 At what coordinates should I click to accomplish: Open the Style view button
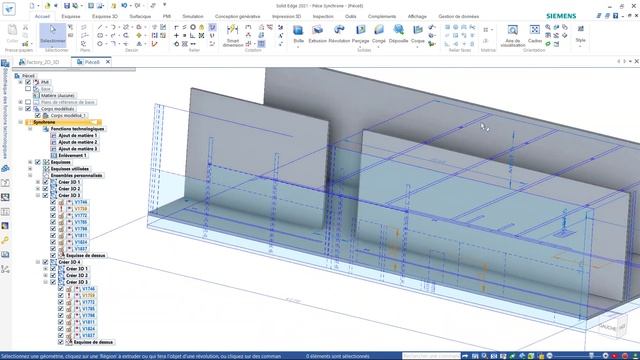[580, 33]
